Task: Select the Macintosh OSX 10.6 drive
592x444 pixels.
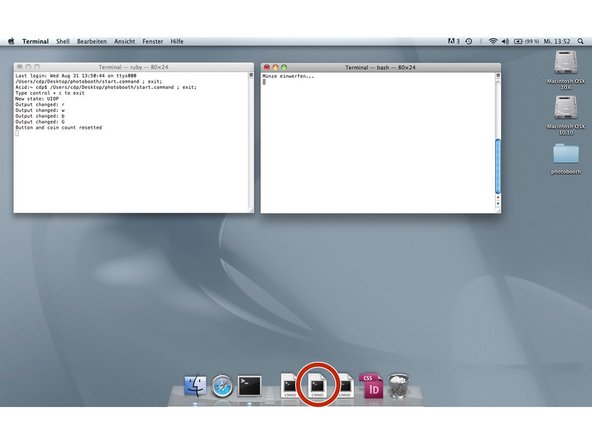Action: [x=566, y=71]
